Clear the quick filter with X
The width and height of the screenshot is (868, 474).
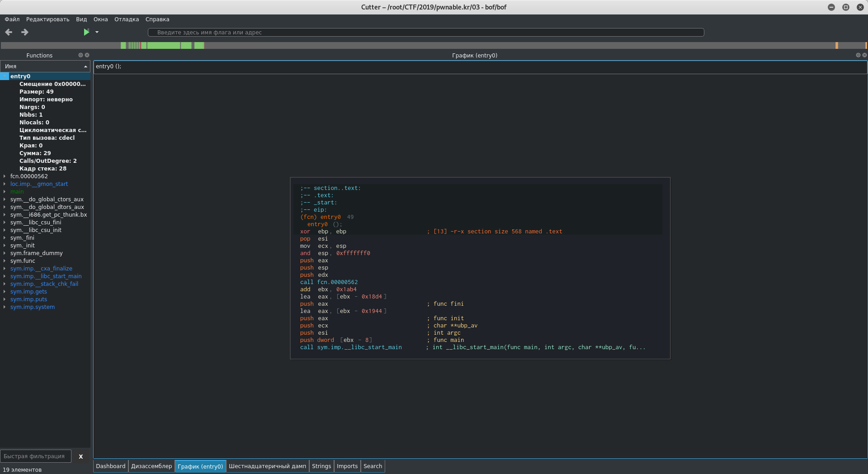tap(81, 456)
